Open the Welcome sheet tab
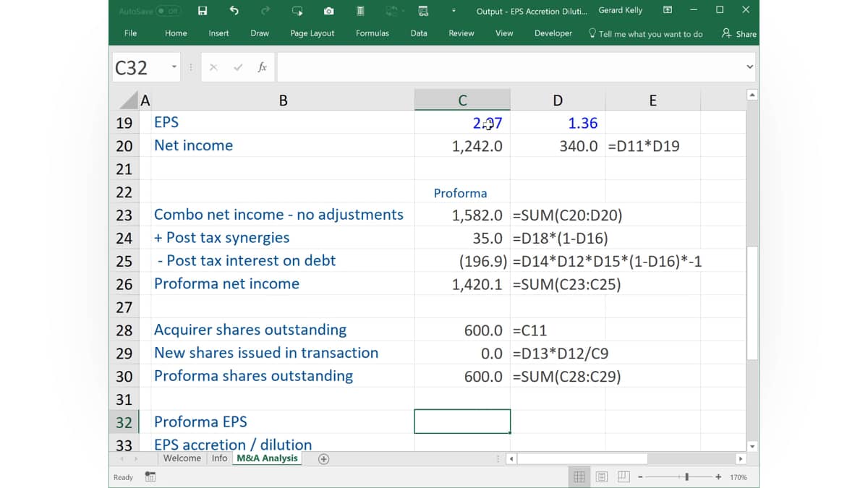The image size is (868, 488). [182, 458]
